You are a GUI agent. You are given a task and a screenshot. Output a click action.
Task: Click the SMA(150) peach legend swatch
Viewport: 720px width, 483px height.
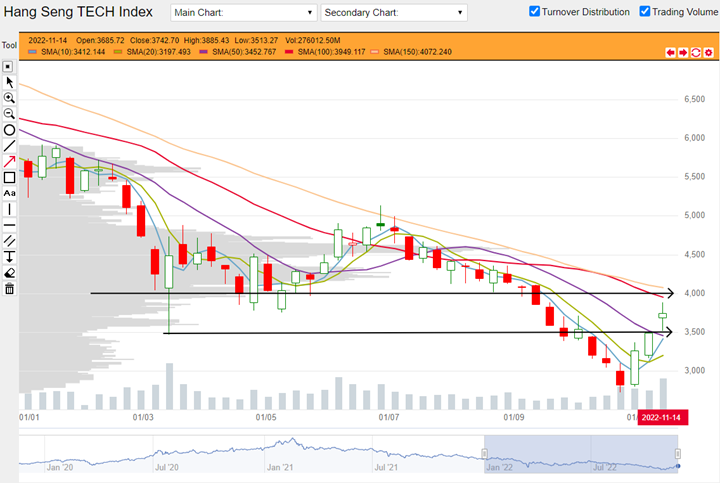click(x=375, y=52)
